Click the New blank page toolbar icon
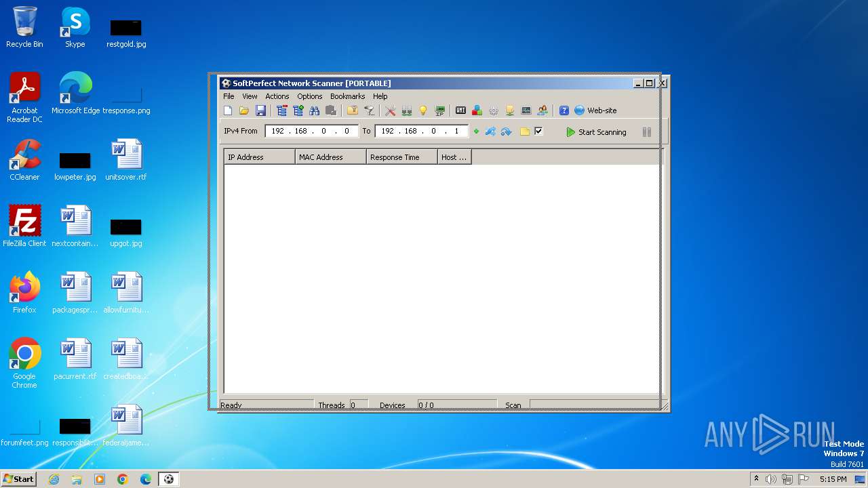The width and height of the screenshot is (868, 488). (x=228, y=110)
